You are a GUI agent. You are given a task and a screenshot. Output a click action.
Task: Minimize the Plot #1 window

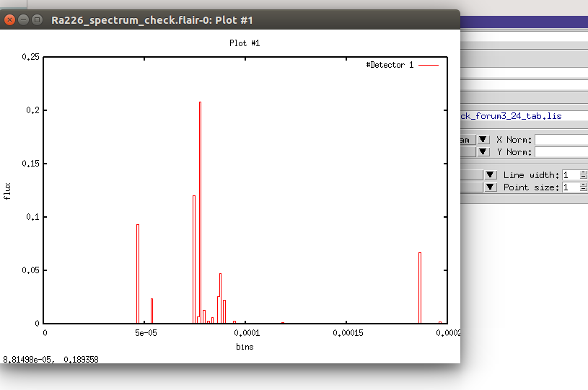pos(23,19)
